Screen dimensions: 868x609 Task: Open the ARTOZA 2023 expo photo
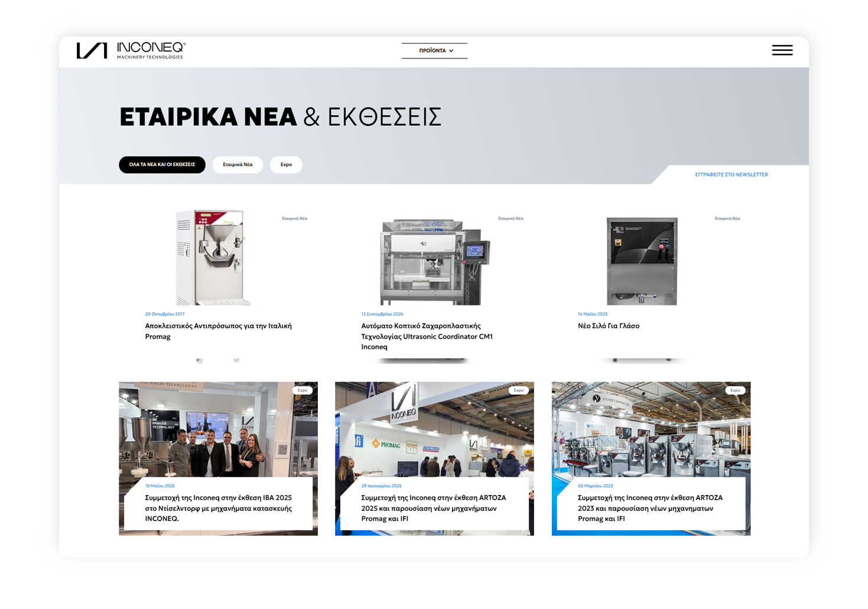[651, 429]
